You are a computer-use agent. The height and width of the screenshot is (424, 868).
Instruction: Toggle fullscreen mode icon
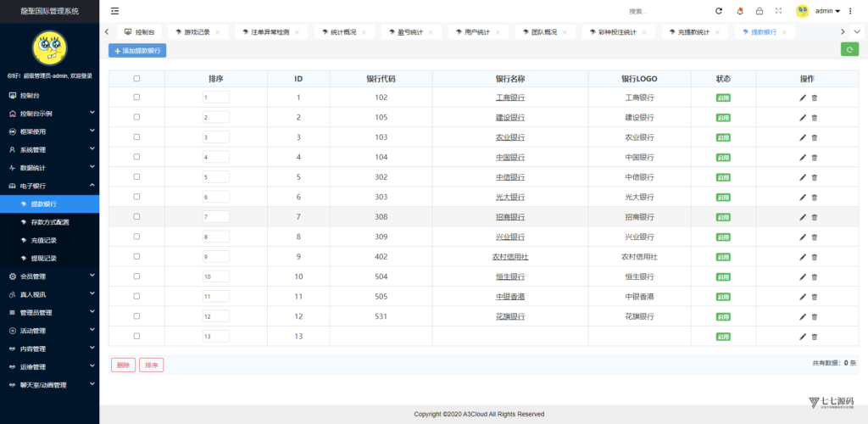coord(778,11)
